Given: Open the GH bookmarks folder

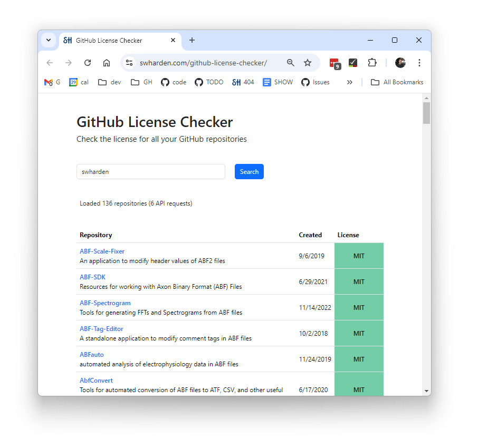Looking at the screenshot, I should coord(141,82).
